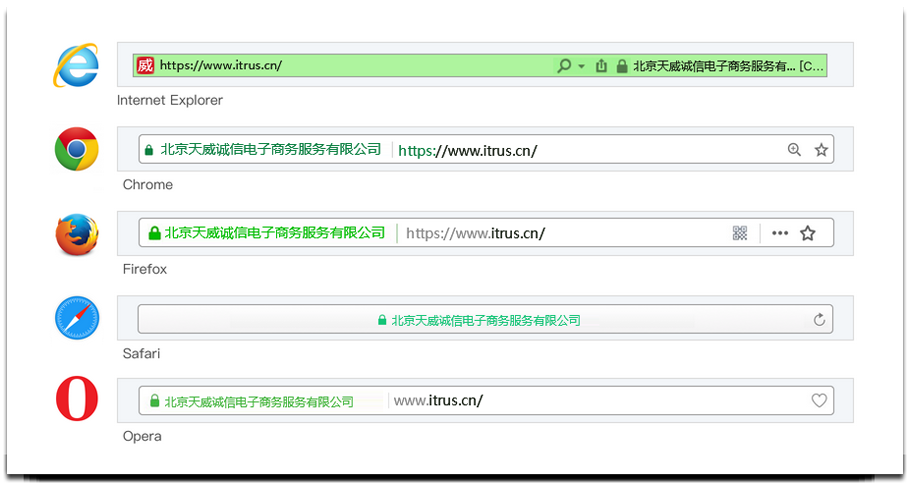Click the Opera label text
This screenshot has height=485, width=910.
[x=142, y=436]
